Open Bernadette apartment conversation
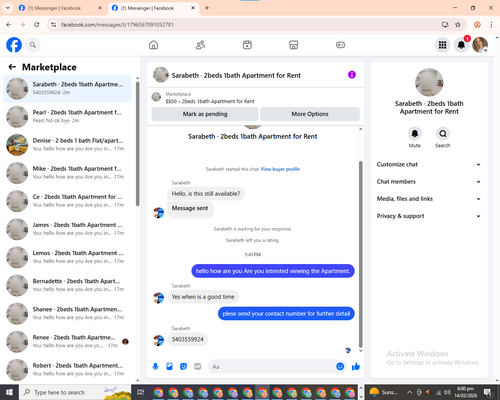 click(x=67, y=285)
